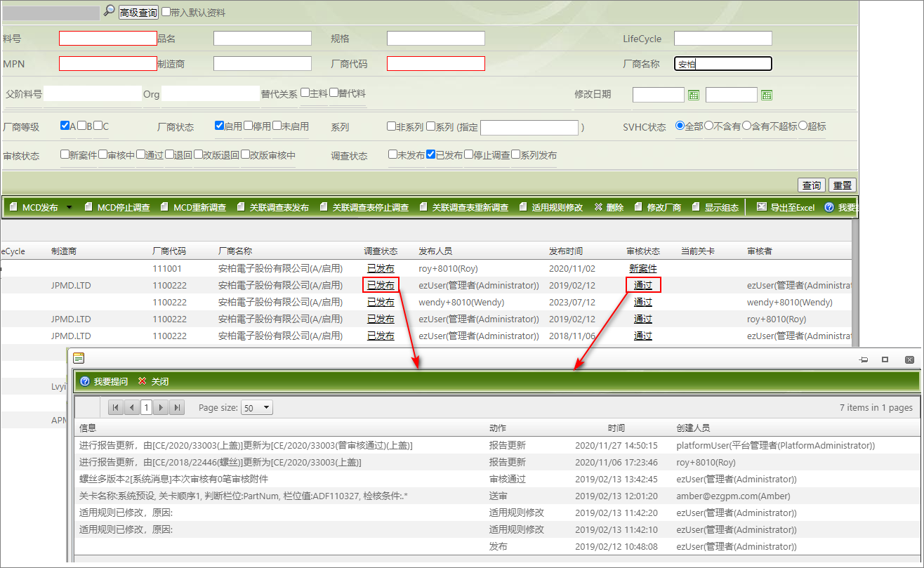Click 关联调查表发布 toolbar button

[x=273, y=207]
